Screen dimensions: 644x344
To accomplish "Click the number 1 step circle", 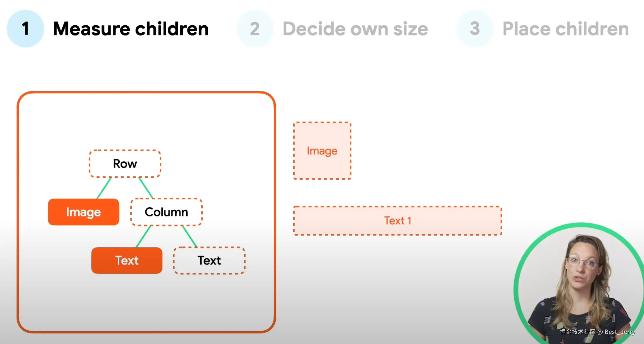I will 25,29.
